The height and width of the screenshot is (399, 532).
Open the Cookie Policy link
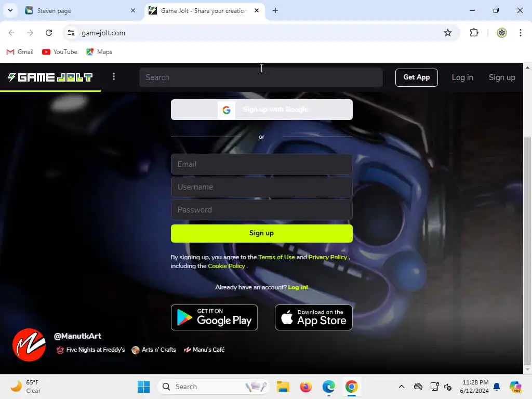[x=227, y=266]
